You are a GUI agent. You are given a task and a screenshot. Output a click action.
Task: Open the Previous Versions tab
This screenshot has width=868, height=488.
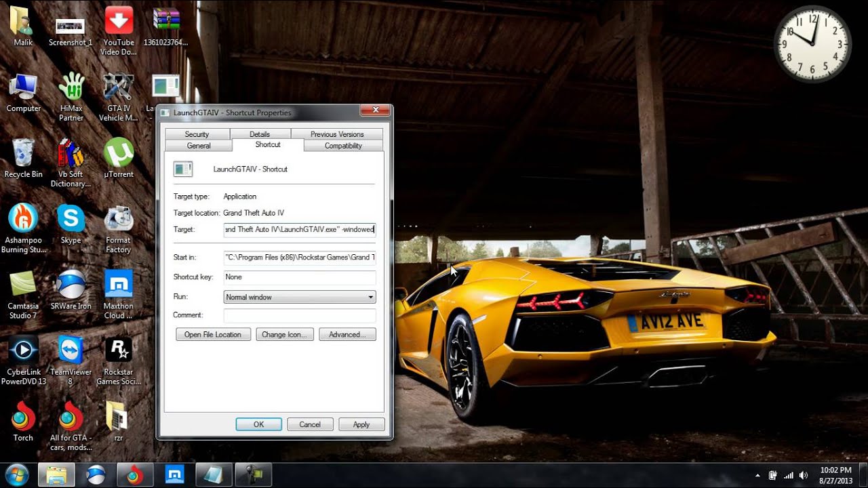(x=337, y=134)
